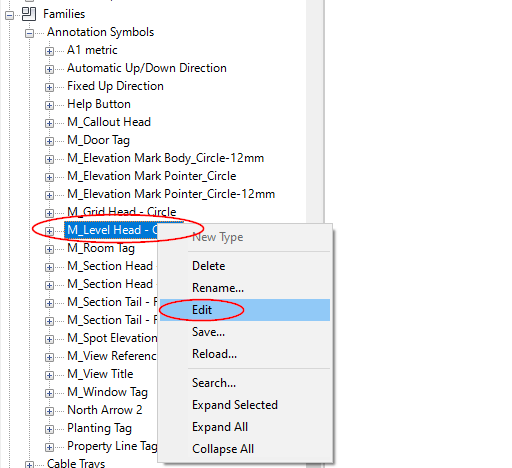Select the Property Line Tag item
This screenshot has width=512, height=468.
(x=112, y=446)
